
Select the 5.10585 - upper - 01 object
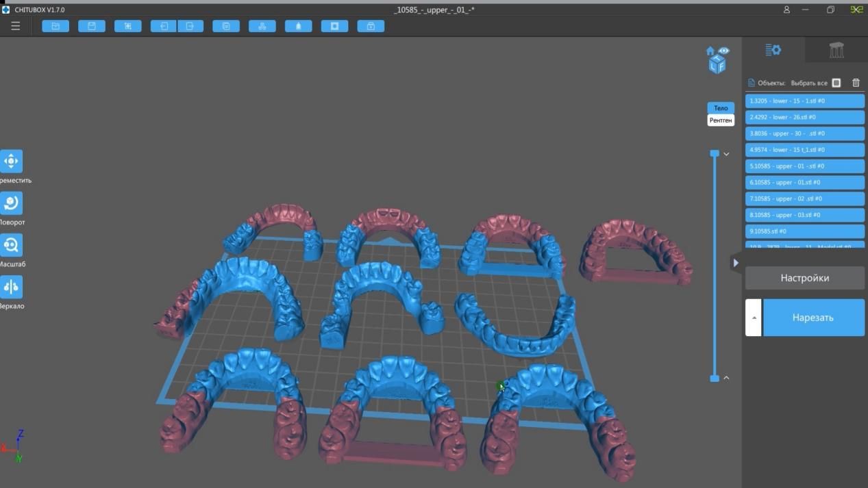pyautogui.click(x=804, y=166)
